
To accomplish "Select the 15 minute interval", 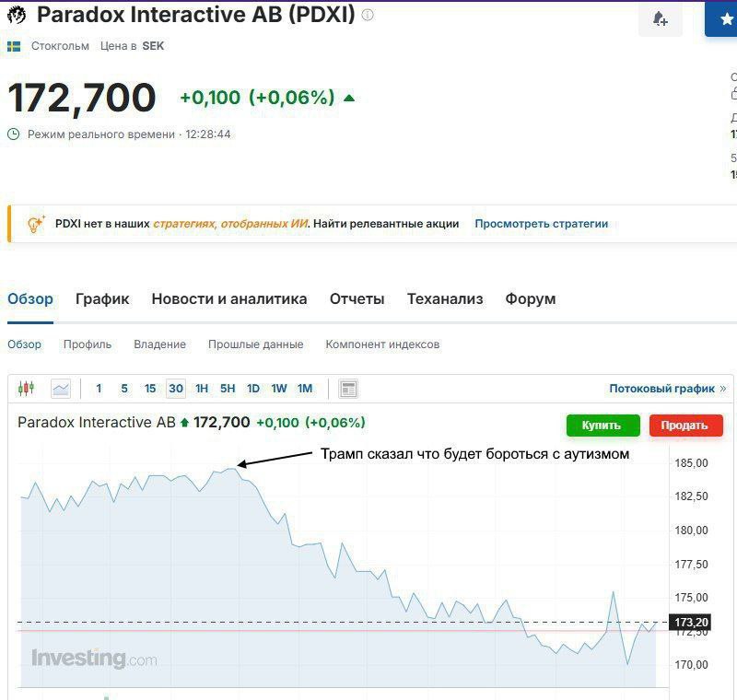I will [150, 389].
